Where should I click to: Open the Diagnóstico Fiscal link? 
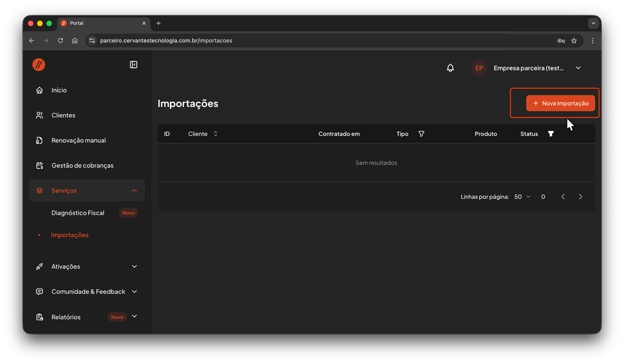click(78, 213)
